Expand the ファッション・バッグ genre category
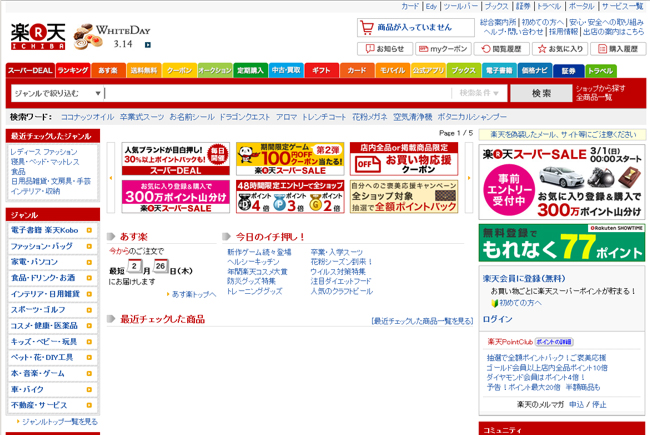Screen dimensions: 650x435 52,245
